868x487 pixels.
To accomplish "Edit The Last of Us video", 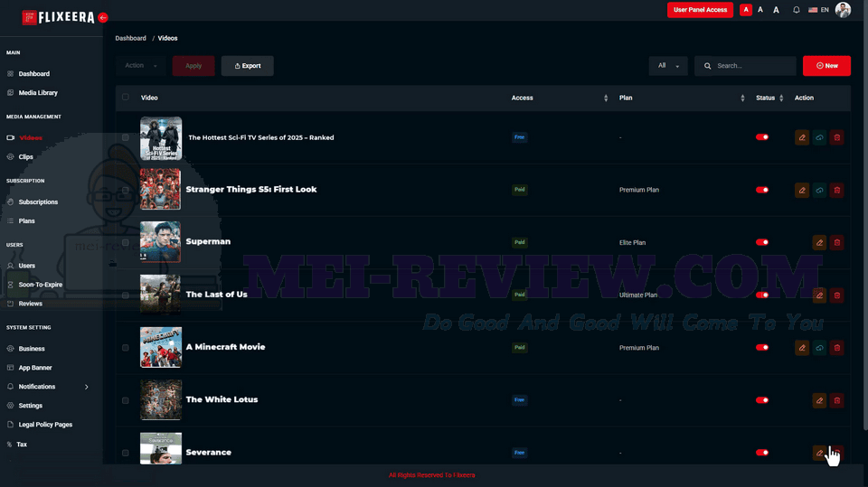I will click(819, 295).
